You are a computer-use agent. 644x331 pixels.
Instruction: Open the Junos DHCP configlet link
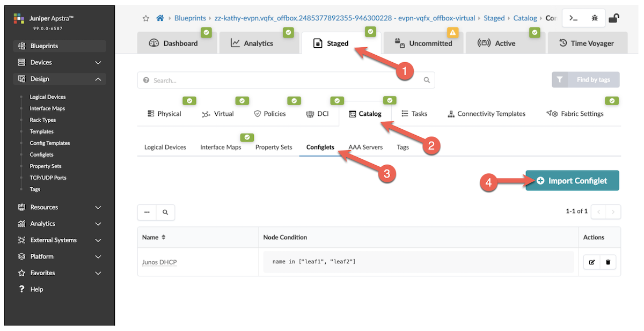pyautogui.click(x=159, y=262)
